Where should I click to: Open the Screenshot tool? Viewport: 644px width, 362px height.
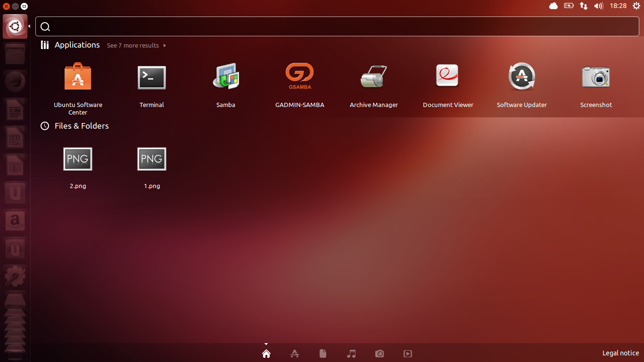[595, 76]
